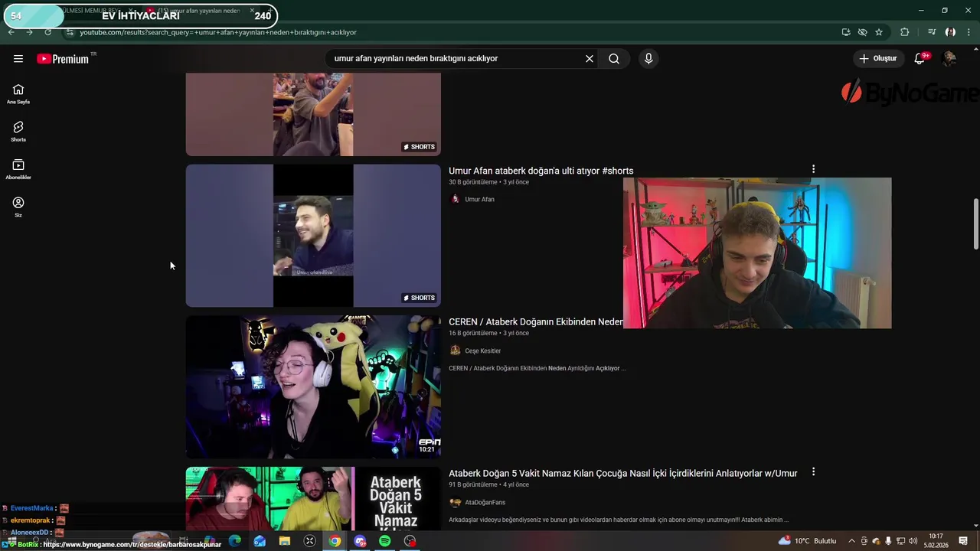Open the Outlook mail taskbar icon
Viewport: 980px width, 551px height.
click(x=260, y=541)
